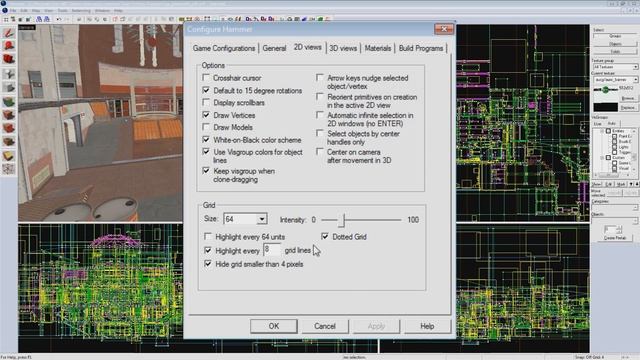This screenshot has height=360, width=640.
Task: Switch to Build Programs tab
Action: click(x=421, y=48)
